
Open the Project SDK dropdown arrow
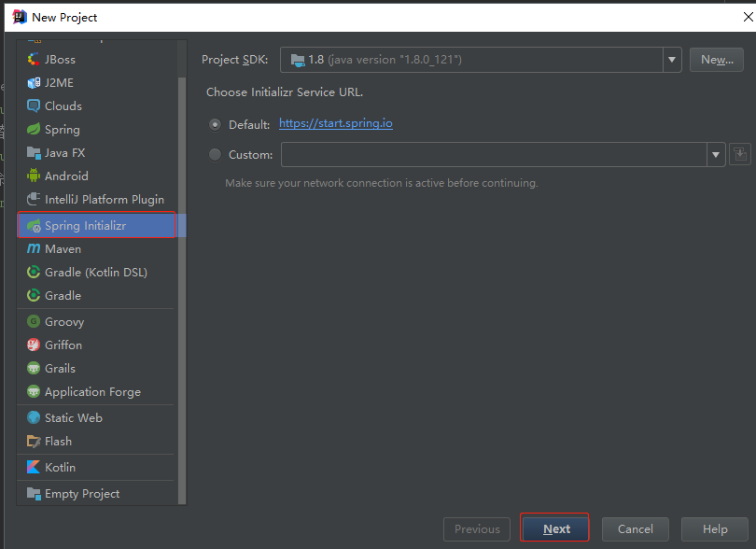pyautogui.click(x=672, y=60)
